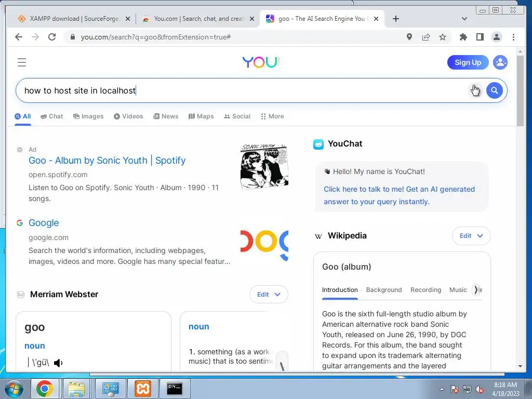
Task: Click the Sign Up button
Action: (468, 62)
